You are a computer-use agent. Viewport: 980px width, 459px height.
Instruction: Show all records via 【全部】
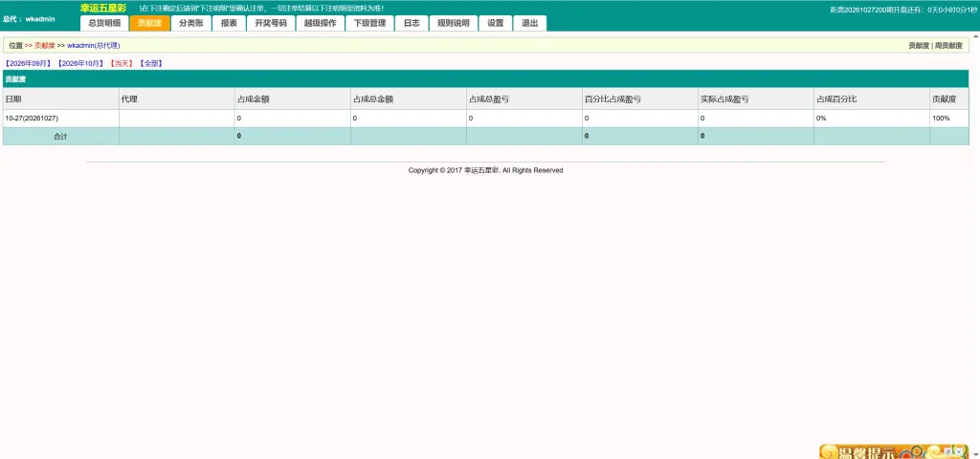pyautogui.click(x=150, y=64)
